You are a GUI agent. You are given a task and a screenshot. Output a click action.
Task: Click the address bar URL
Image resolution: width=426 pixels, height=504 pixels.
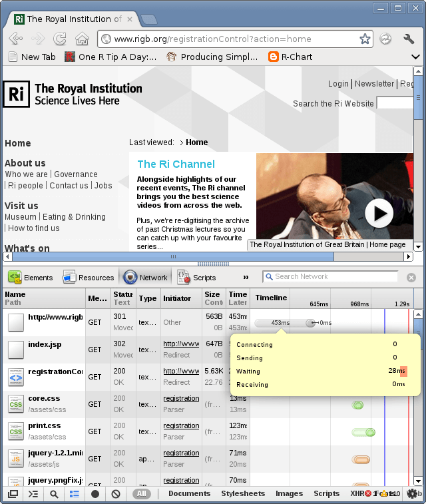coord(212,39)
